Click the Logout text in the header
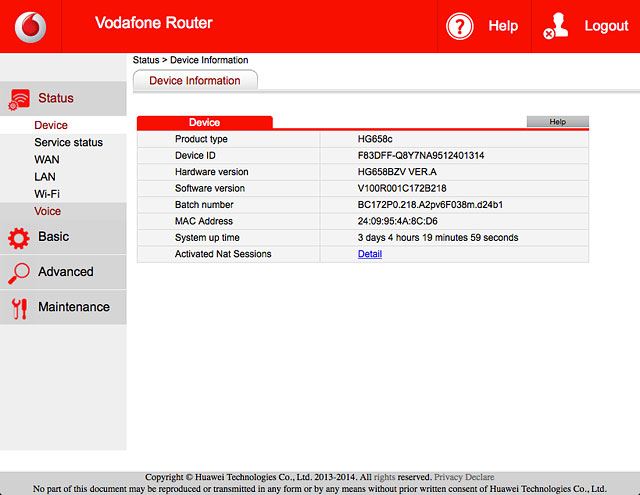Image resolution: width=640 pixels, height=495 pixels. point(606,26)
